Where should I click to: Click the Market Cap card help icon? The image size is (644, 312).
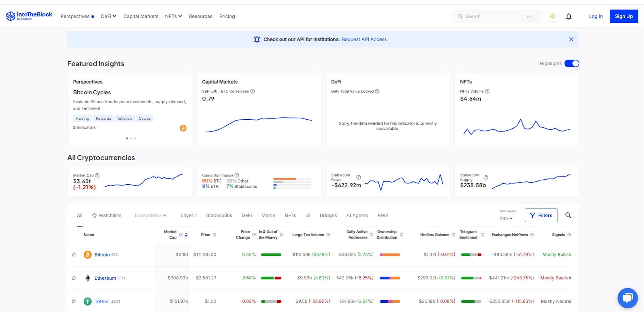pyautogui.click(x=97, y=175)
